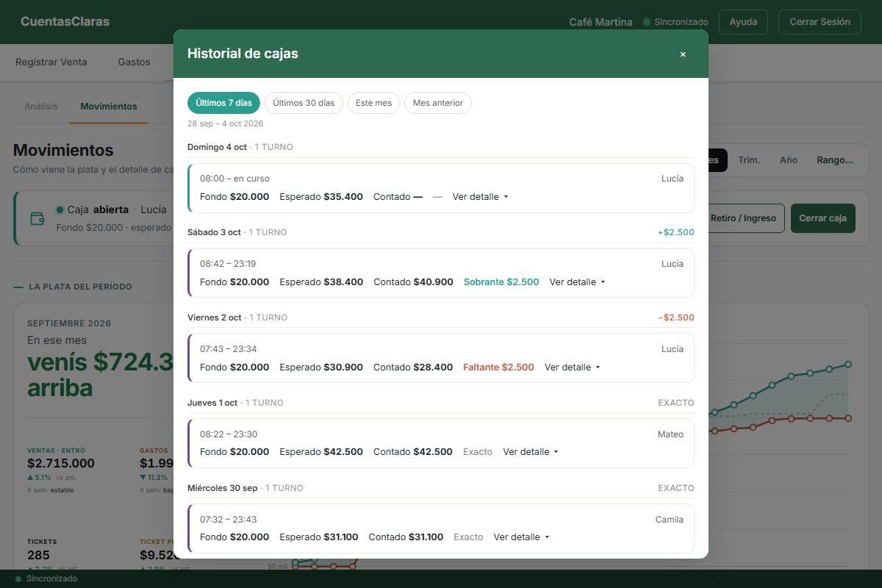
Task: Switch the range to Últimos 30 días
Action: (304, 103)
